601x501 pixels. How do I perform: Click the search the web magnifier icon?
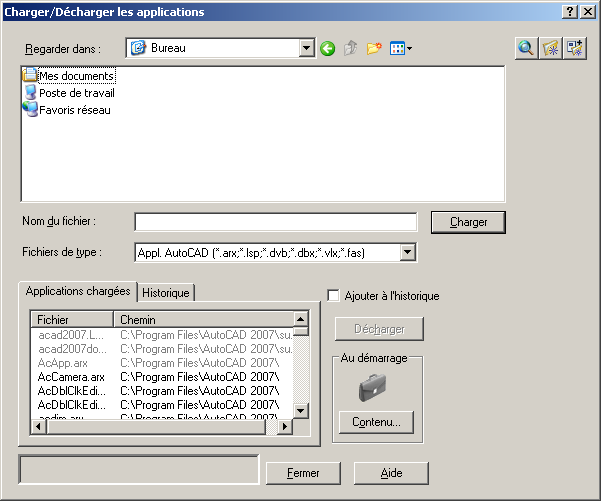point(526,48)
